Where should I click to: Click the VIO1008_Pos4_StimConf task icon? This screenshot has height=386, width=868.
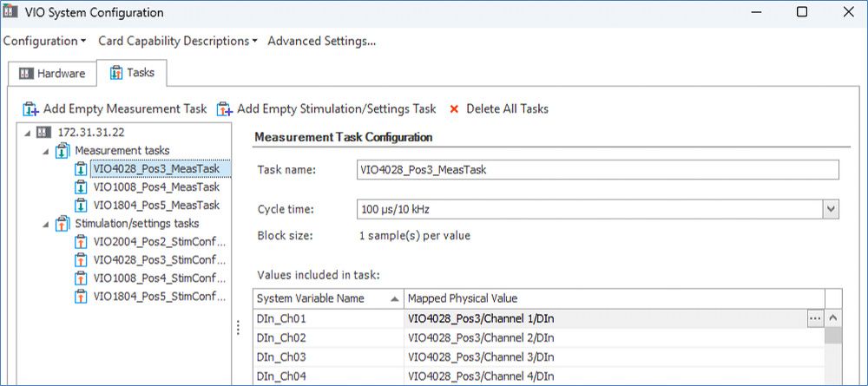(81, 278)
